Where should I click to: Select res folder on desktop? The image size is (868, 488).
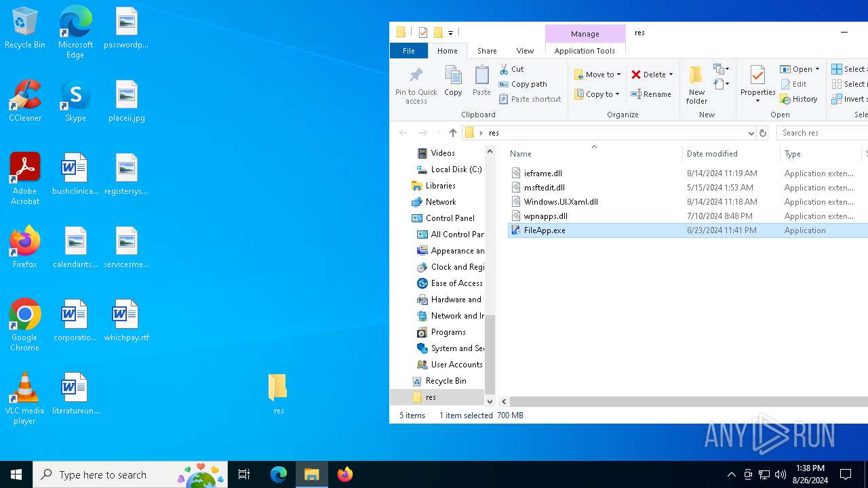click(278, 394)
